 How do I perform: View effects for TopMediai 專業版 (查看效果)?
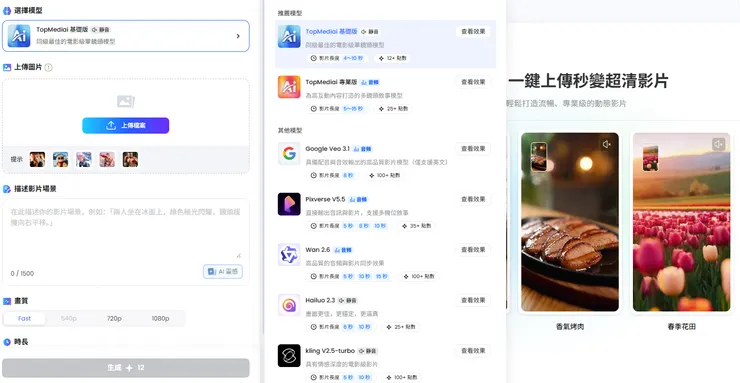[x=473, y=82]
